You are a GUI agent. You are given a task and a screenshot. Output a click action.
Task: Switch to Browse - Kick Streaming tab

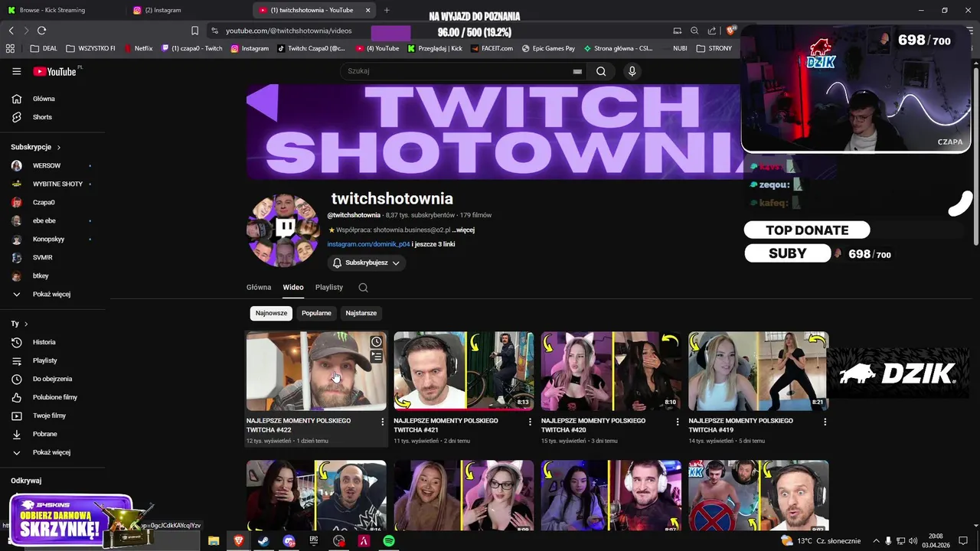click(61, 10)
